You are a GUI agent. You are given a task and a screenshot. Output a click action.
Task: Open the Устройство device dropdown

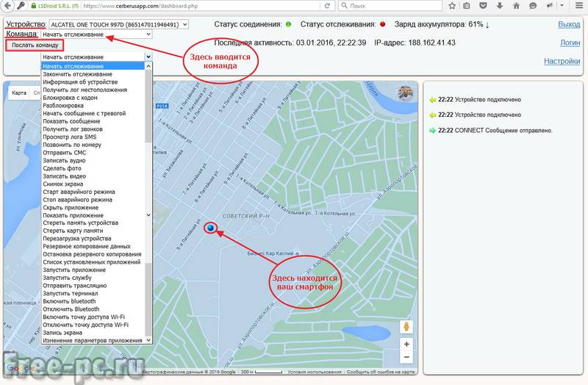coord(118,24)
